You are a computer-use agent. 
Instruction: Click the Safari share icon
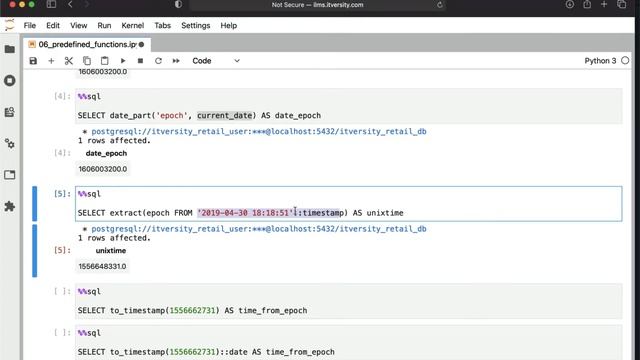coord(587,4)
